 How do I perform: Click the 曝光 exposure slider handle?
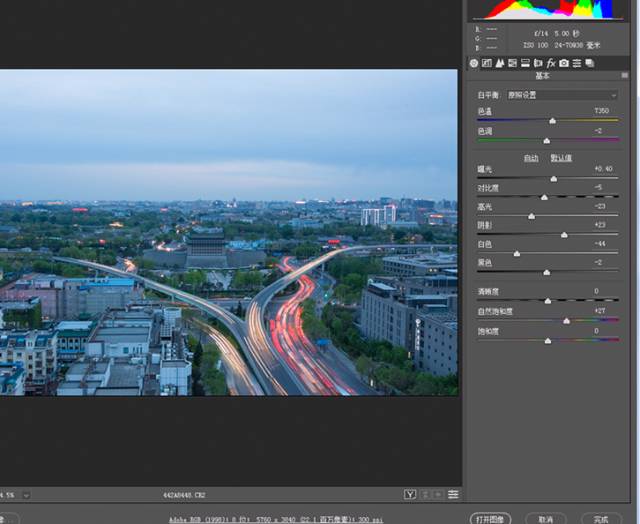(555, 179)
